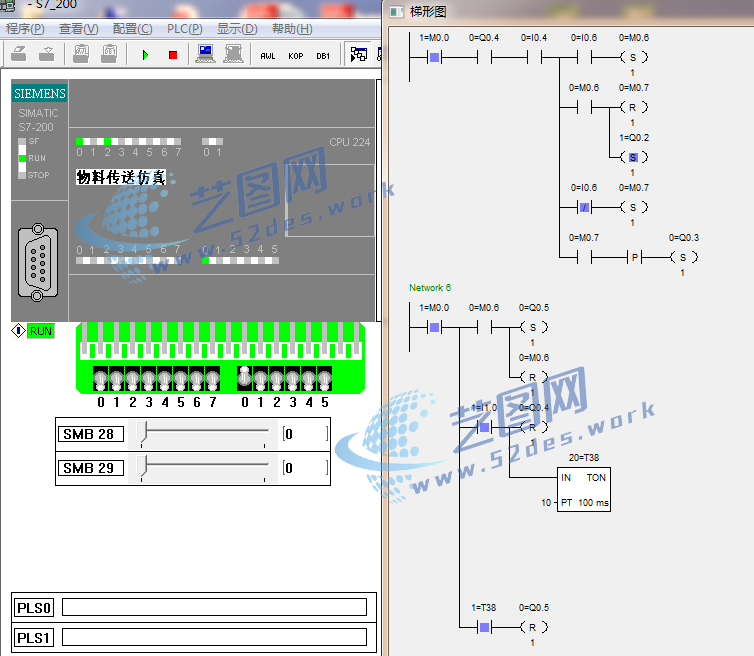Toggle input switch 2 in the second switch group

tap(276, 379)
